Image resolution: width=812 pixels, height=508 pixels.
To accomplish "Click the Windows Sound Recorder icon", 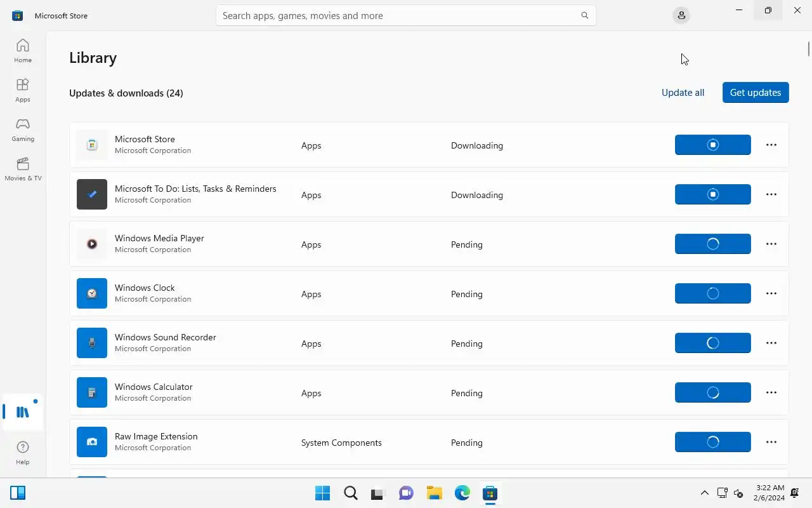I will (92, 343).
